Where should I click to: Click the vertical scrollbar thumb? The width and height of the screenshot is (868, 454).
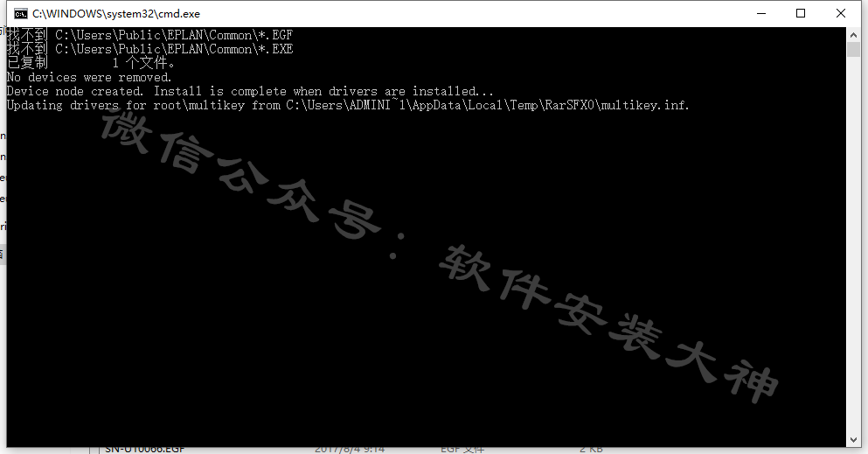(x=853, y=49)
